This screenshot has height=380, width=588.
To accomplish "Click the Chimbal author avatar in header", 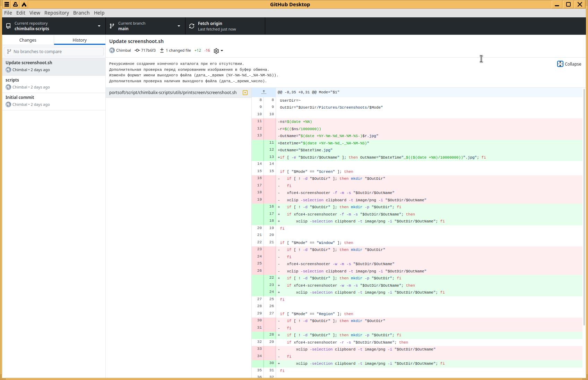I will tap(112, 50).
